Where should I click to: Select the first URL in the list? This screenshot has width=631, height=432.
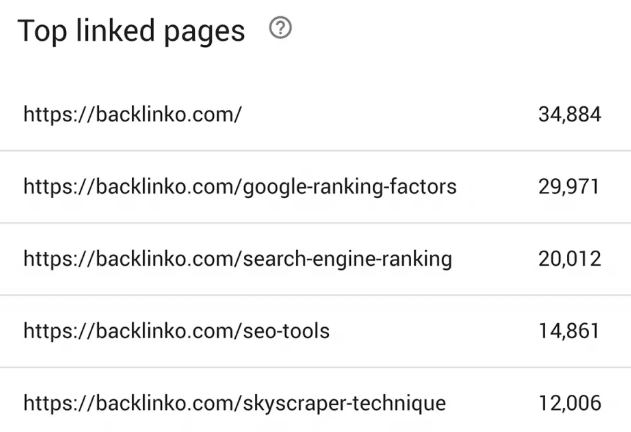(132, 114)
